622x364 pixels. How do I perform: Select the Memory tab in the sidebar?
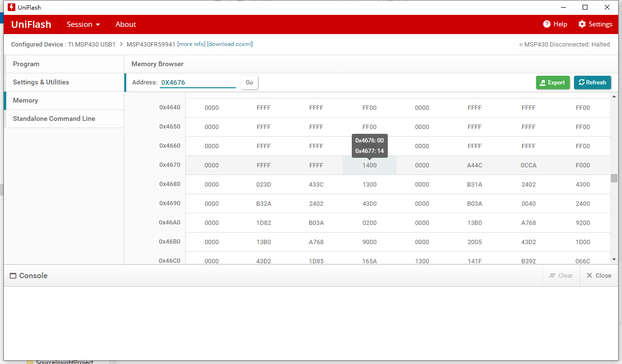click(64, 101)
